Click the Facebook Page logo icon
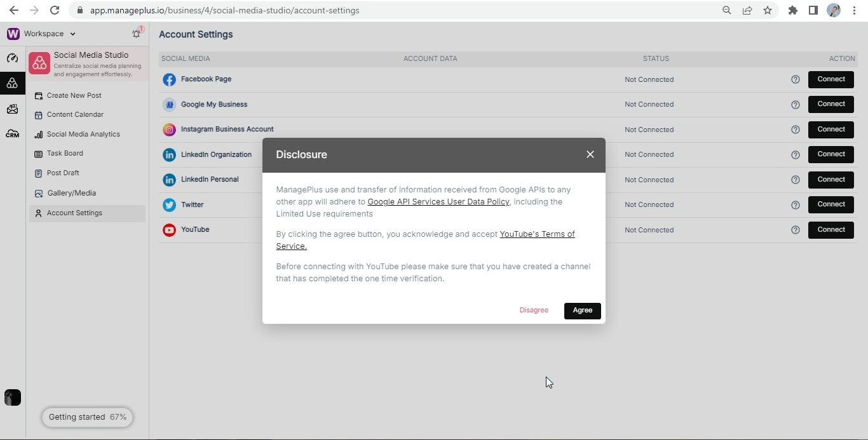868x440 pixels. [169, 79]
